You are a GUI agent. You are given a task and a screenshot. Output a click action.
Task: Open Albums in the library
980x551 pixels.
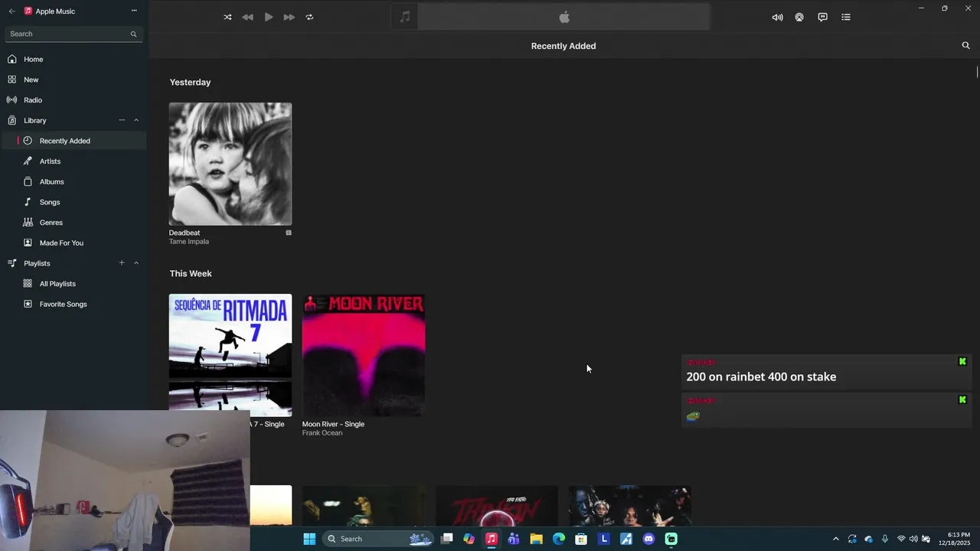73,181
